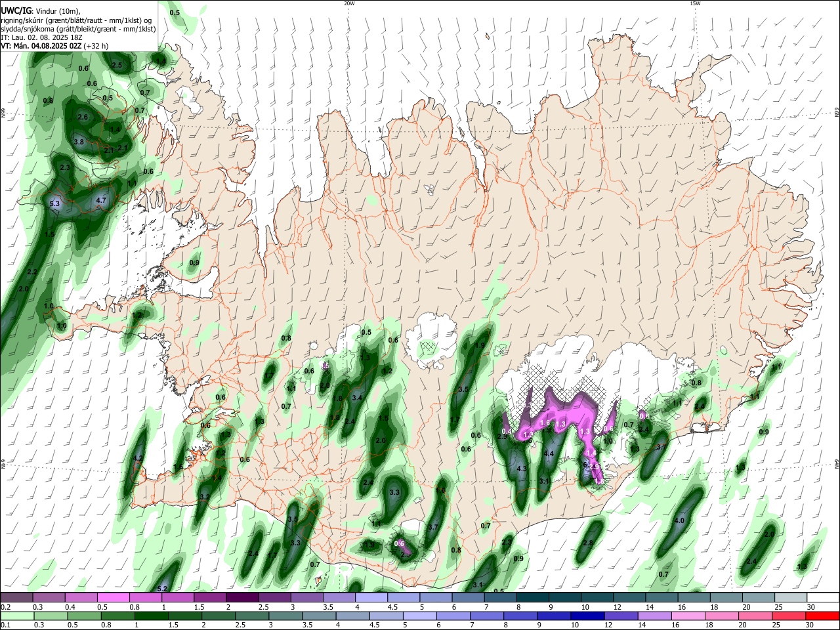Pick the pink rain legend swatch (16–18)
This screenshot has height=630, width=840.
(x=688, y=616)
